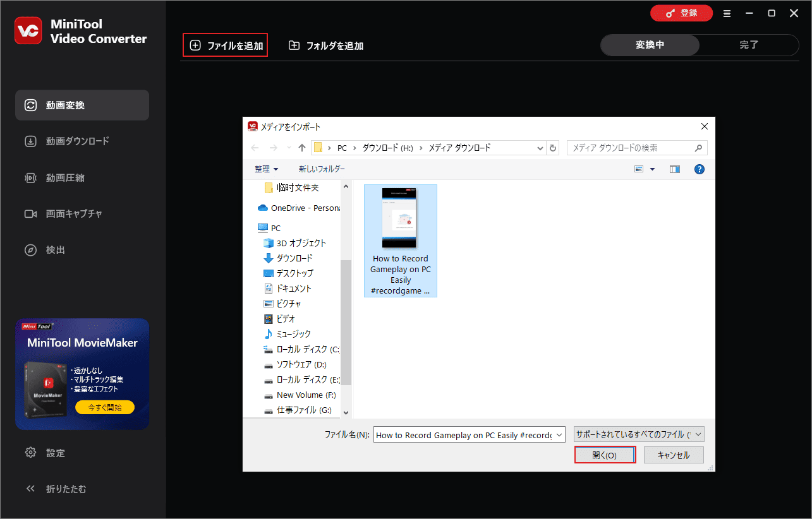Viewport: 812px width, 519px height.
Task: Click the back arrow in import dialog
Action: click(255, 148)
